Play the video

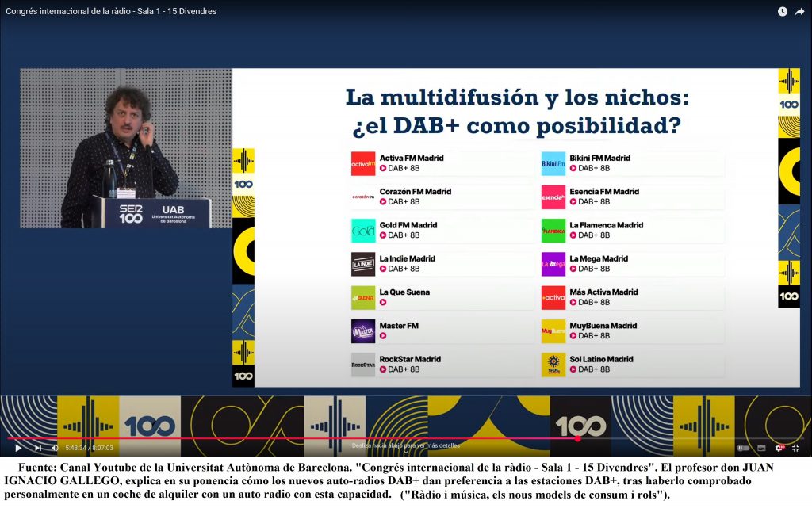pos(18,448)
